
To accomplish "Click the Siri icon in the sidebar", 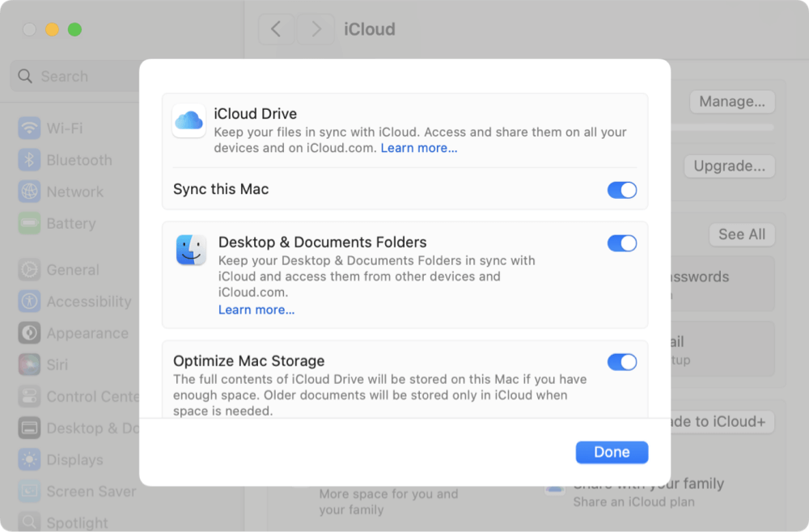I will (28, 365).
